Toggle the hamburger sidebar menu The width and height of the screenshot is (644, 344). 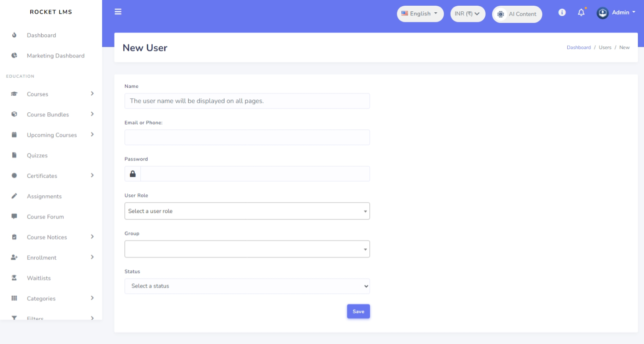point(118,11)
